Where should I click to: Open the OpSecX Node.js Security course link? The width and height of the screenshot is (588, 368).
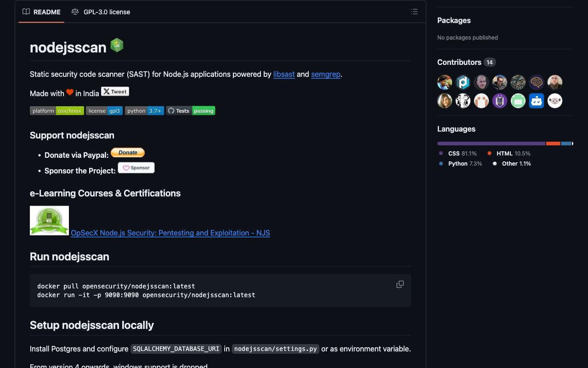(x=170, y=233)
